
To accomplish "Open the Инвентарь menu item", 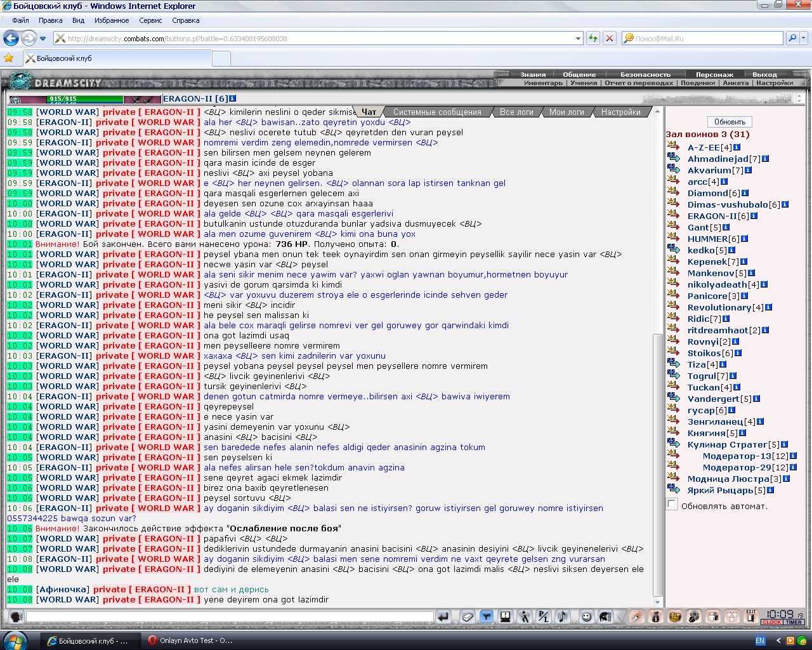I will click(543, 83).
